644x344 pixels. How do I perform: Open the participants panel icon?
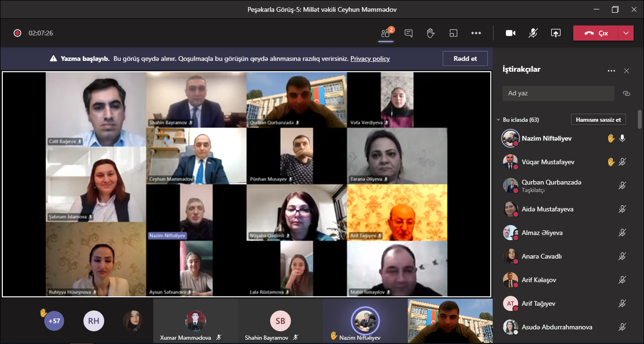pyautogui.click(x=386, y=33)
